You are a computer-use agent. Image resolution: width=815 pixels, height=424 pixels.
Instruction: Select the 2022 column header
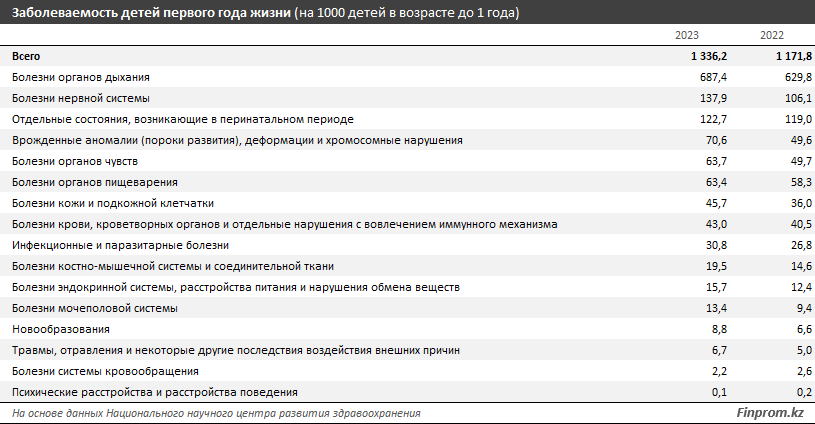tap(771, 36)
